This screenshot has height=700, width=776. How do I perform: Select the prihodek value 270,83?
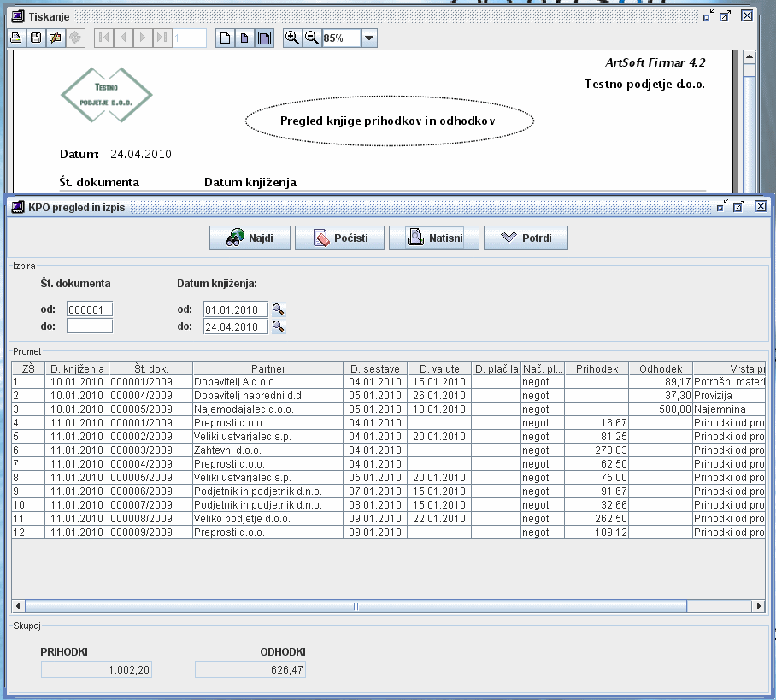pyautogui.click(x=597, y=450)
